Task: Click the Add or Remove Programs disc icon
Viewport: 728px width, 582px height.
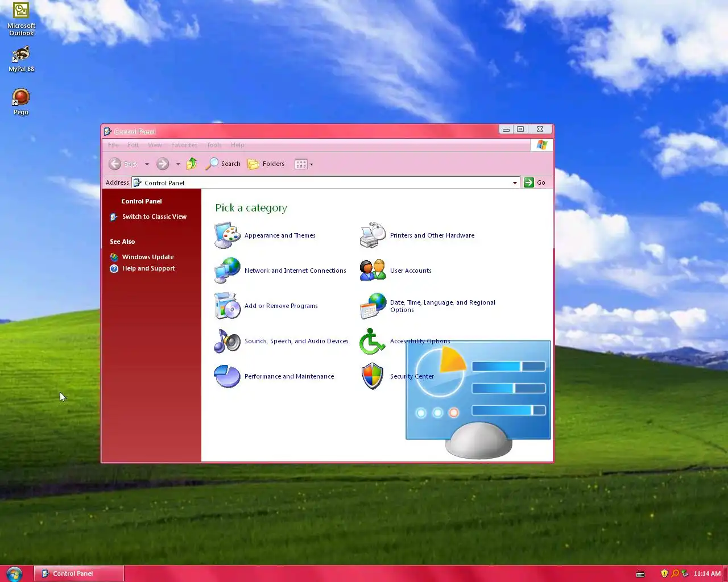Action: pyautogui.click(x=227, y=306)
